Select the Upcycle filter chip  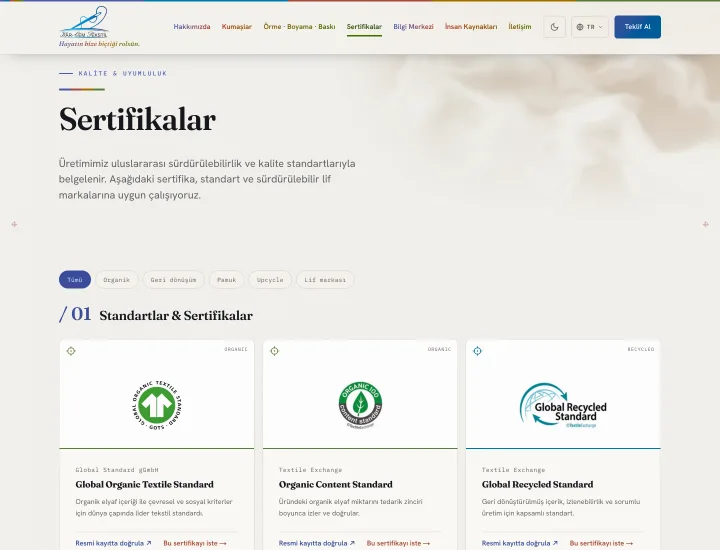click(270, 280)
